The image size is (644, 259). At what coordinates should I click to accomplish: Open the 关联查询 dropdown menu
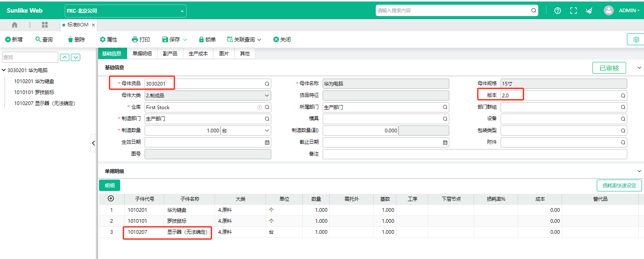pyautogui.click(x=244, y=40)
